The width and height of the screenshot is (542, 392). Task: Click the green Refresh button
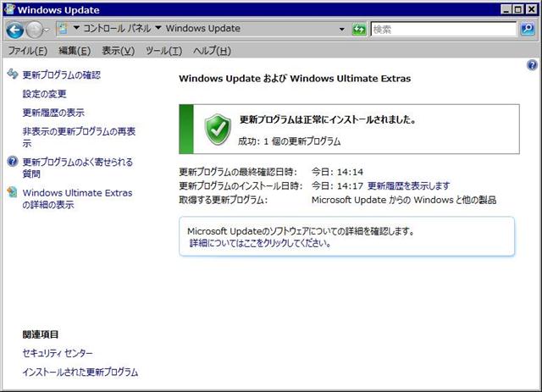[359, 30]
